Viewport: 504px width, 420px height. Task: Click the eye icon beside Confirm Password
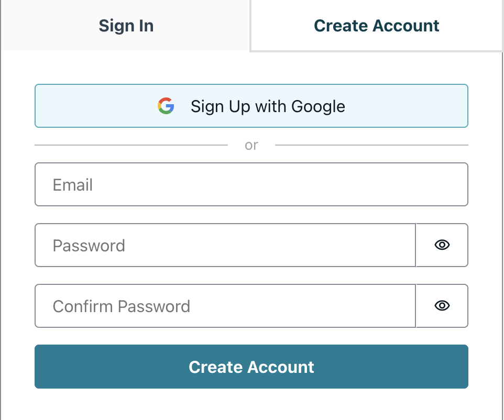[x=442, y=306]
